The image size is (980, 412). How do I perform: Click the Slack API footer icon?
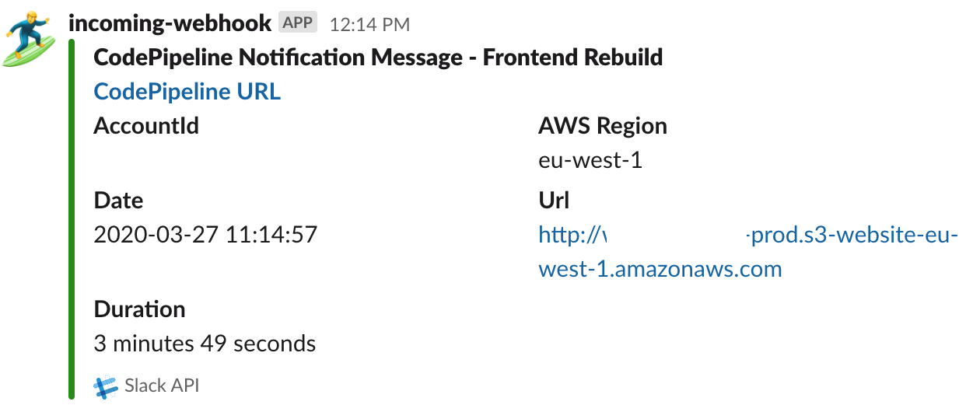106,386
